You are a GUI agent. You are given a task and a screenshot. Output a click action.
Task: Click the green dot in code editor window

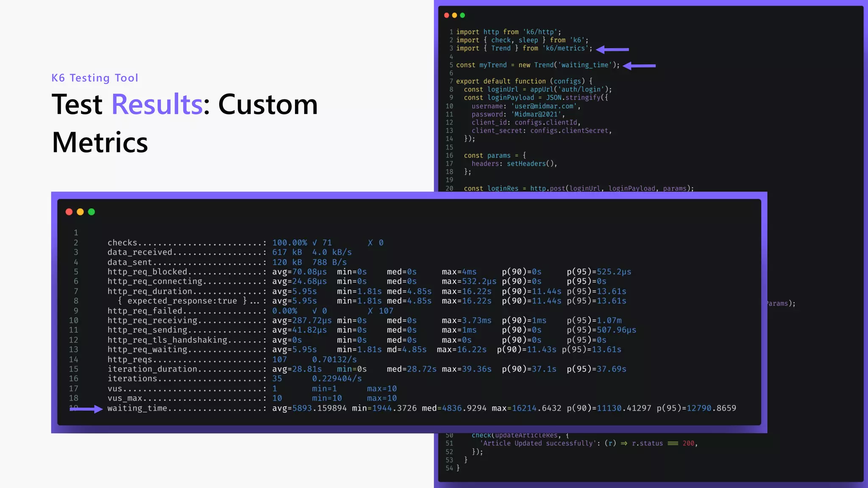tap(462, 15)
